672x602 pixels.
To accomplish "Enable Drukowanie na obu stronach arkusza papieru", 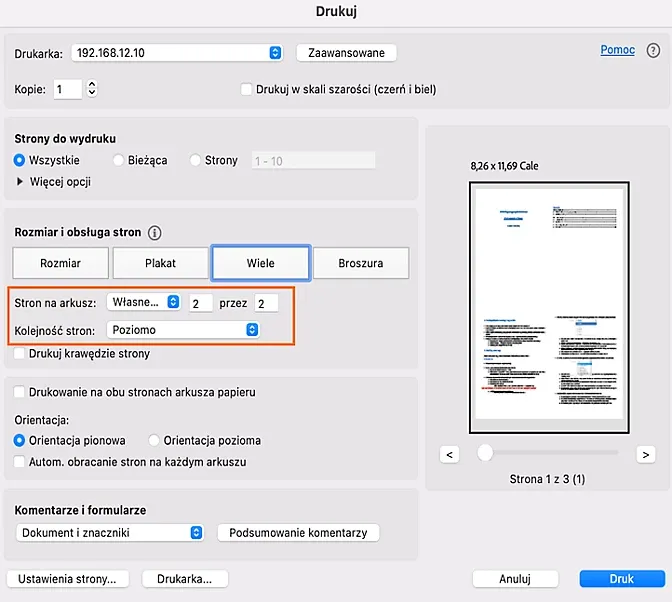I will pyautogui.click(x=21, y=393).
